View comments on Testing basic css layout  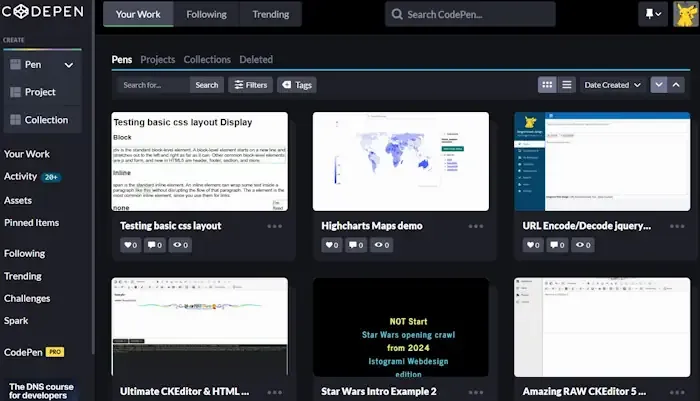point(155,245)
